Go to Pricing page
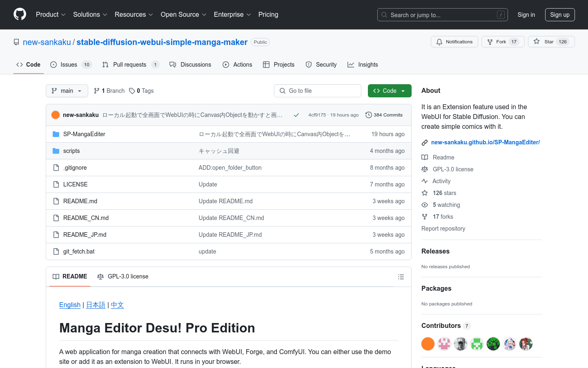The image size is (588, 368). pyautogui.click(x=268, y=14)
